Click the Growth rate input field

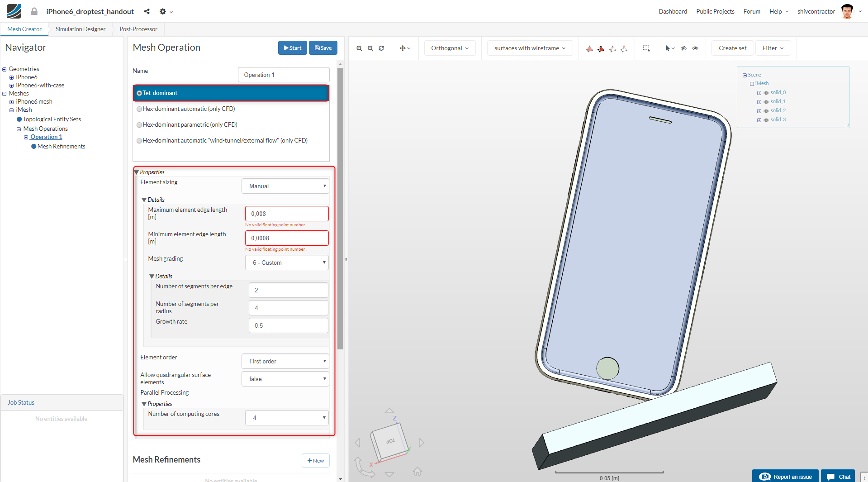pyautogui.click(x=289, y=325)
